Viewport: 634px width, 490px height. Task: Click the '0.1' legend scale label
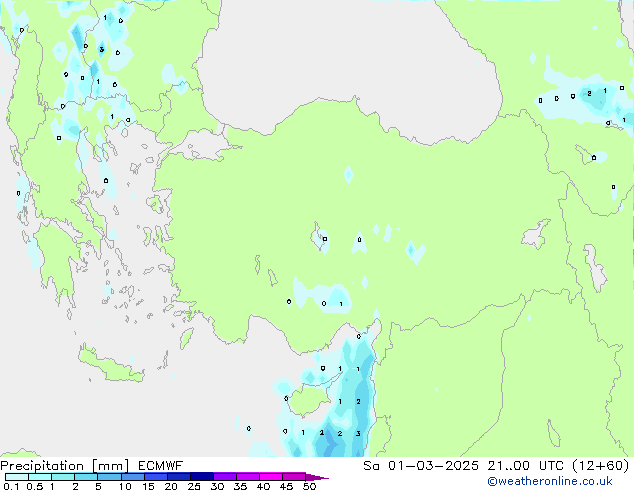coord(11,486)
